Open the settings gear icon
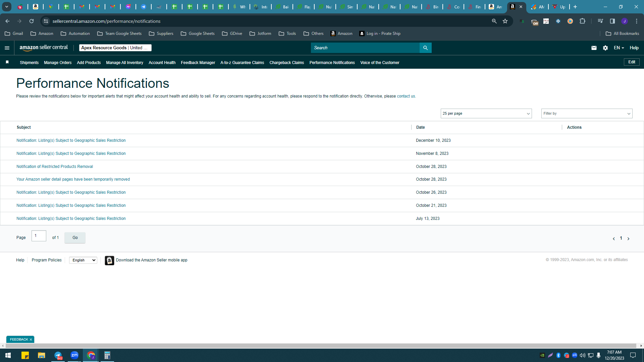Screen dimensions: 644x362 [605, 48]
